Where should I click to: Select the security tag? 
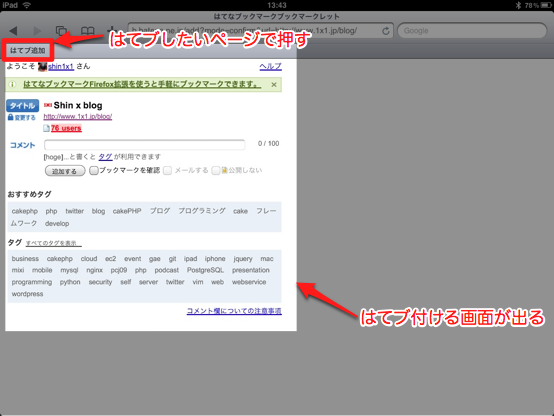pyautogui.click(x=100, y=282)
